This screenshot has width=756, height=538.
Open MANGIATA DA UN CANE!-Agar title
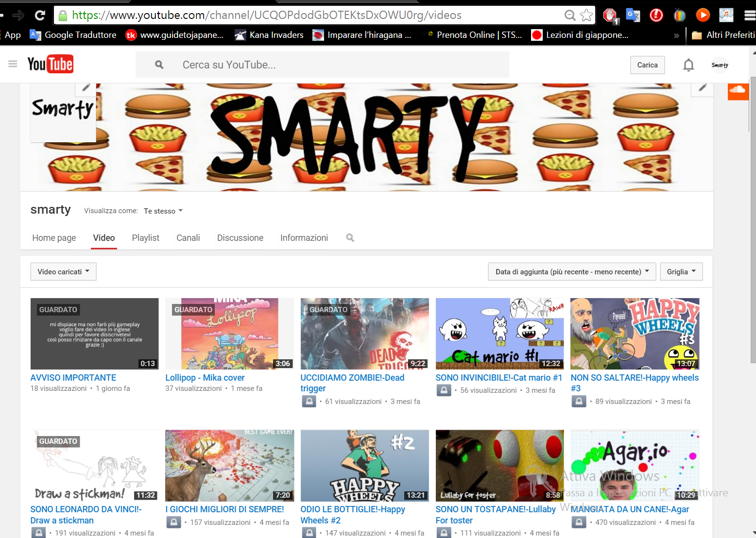[630, 509]
